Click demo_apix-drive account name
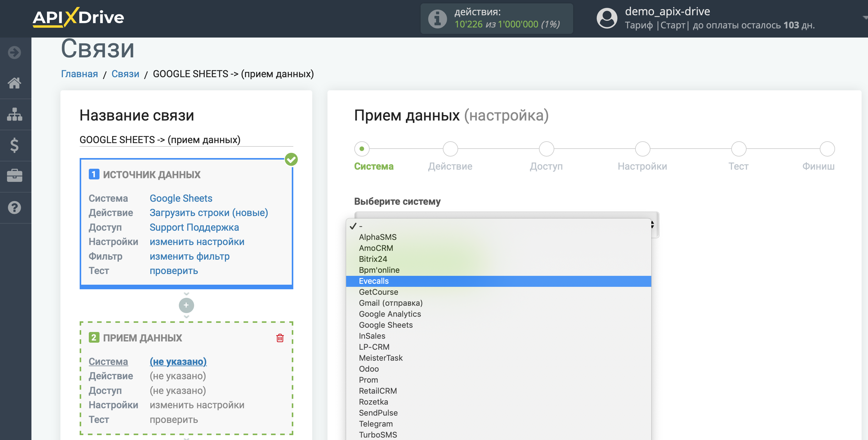 click(667, 12)
